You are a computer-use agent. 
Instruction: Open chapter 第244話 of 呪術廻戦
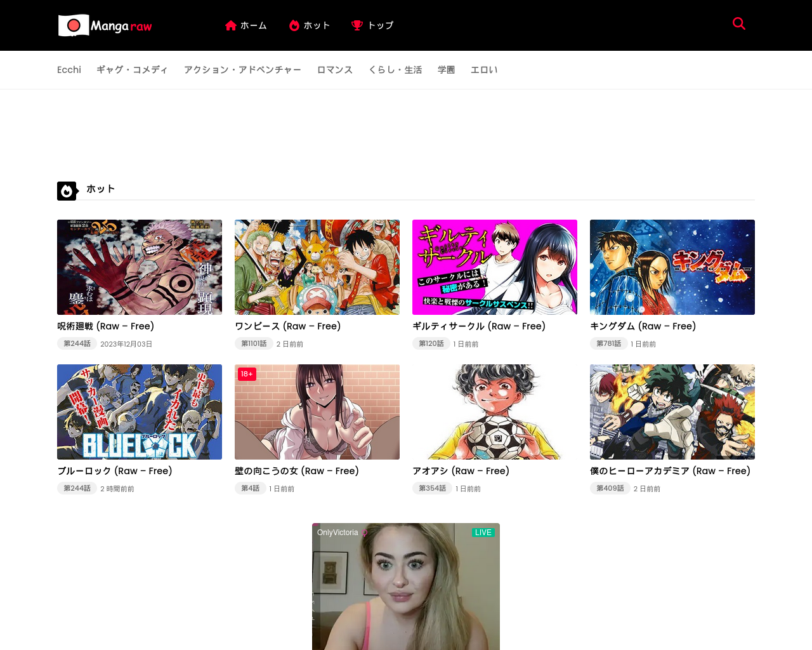[77, 343]
